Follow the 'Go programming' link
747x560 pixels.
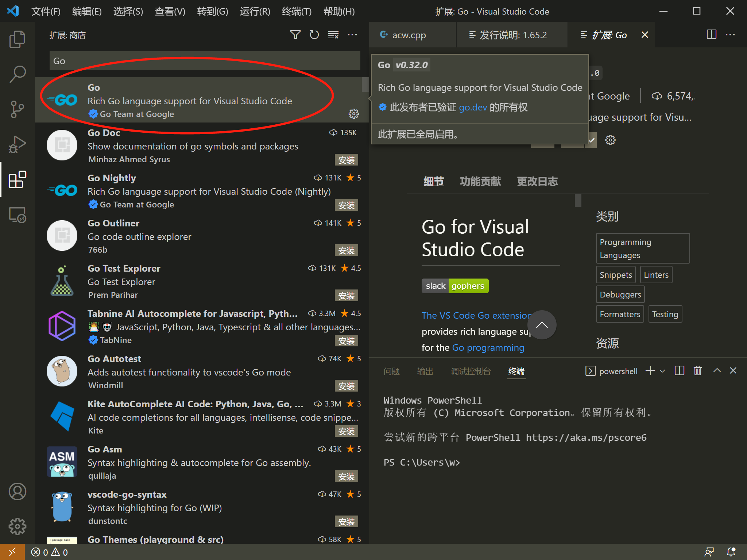coord(488,347)
